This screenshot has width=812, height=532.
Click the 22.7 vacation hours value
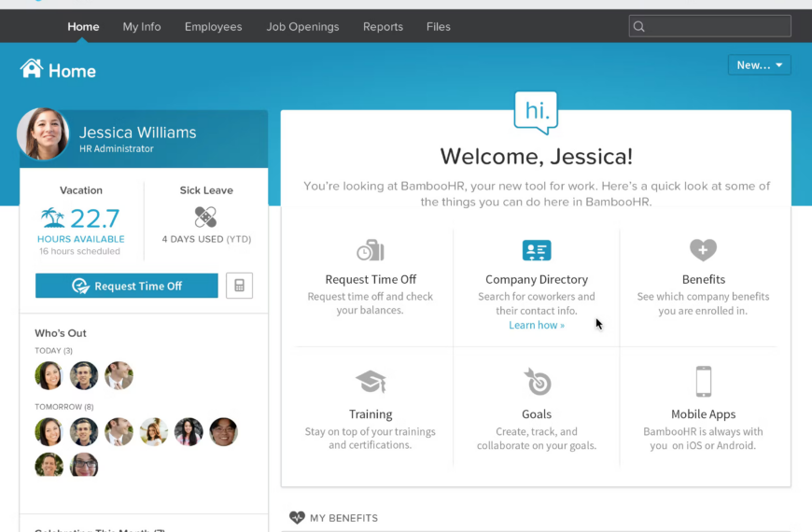(x=95, y=218)
